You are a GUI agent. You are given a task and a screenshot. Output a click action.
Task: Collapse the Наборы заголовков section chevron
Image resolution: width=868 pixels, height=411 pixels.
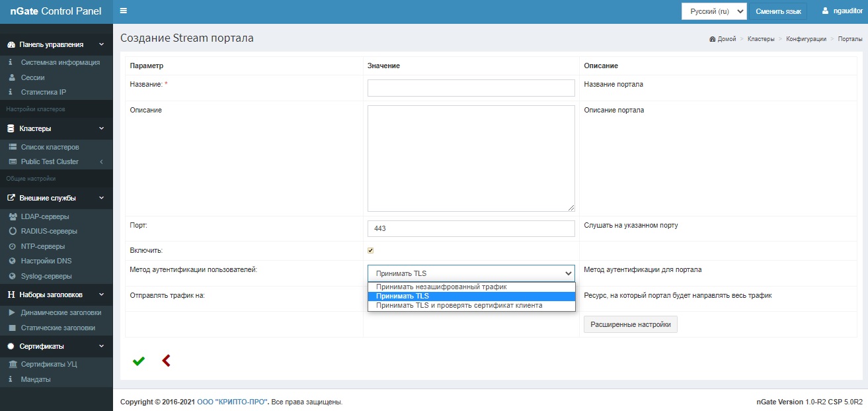(x=101, y=295)
